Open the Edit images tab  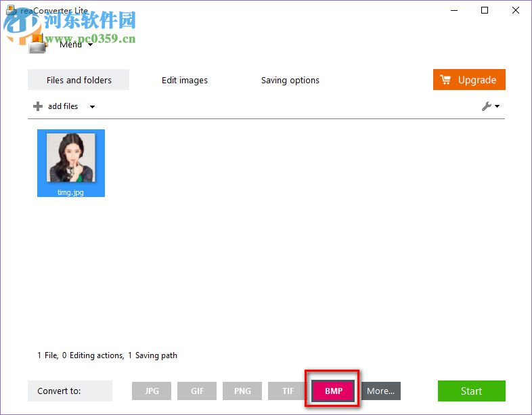tap(185, 80)
